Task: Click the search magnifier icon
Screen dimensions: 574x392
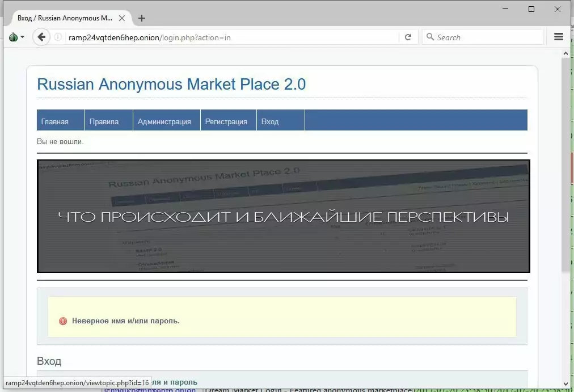Action: [x=430, y=37]
